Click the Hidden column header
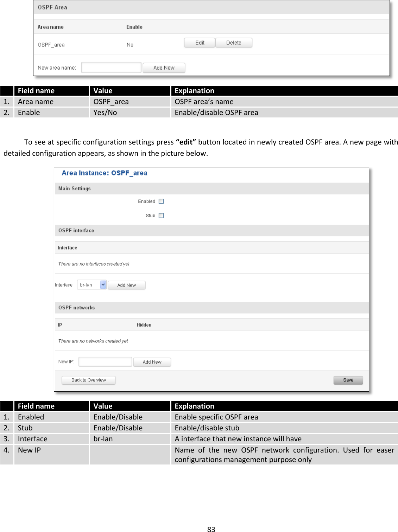The image size is (398, 532). point(144,325)
